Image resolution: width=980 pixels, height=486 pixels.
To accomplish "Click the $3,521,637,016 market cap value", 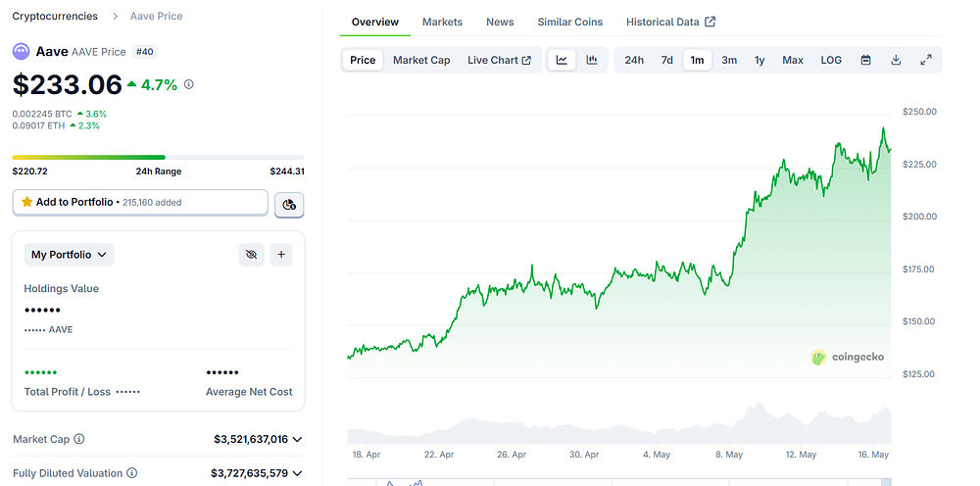I will pyautogui.click(x=251, y=439).
